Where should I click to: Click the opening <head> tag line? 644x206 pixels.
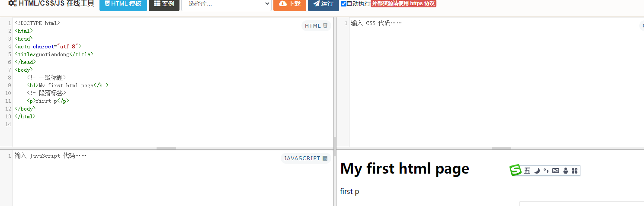(x=24, y=39)
